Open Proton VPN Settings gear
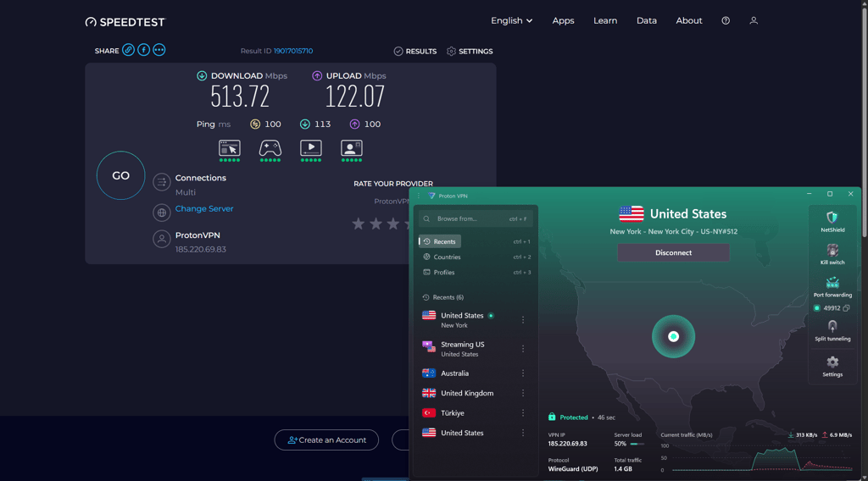The width and height of the screenshot is (868, 481). 832,367
